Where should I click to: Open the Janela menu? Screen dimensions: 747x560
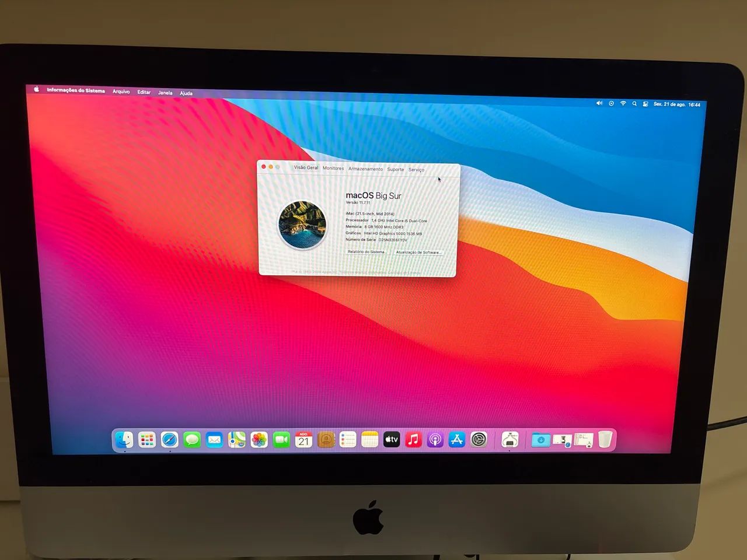[165, 93]
